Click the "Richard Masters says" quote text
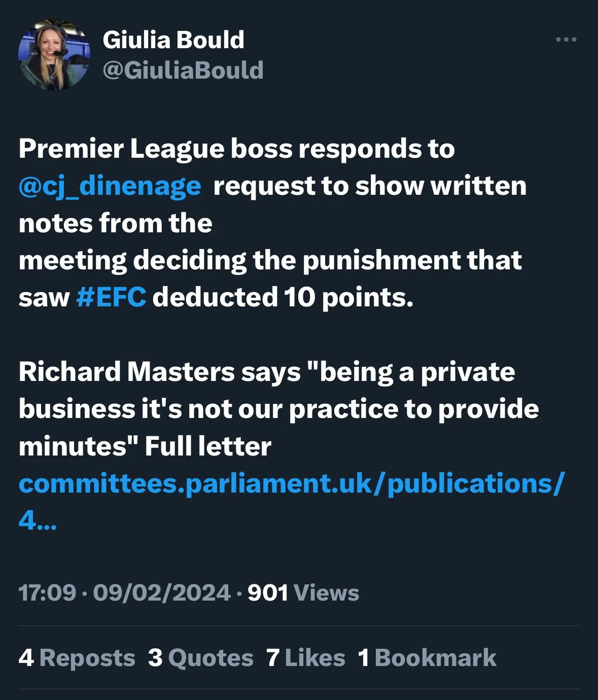The image size is (598, 700). click(x=159, y=372)
